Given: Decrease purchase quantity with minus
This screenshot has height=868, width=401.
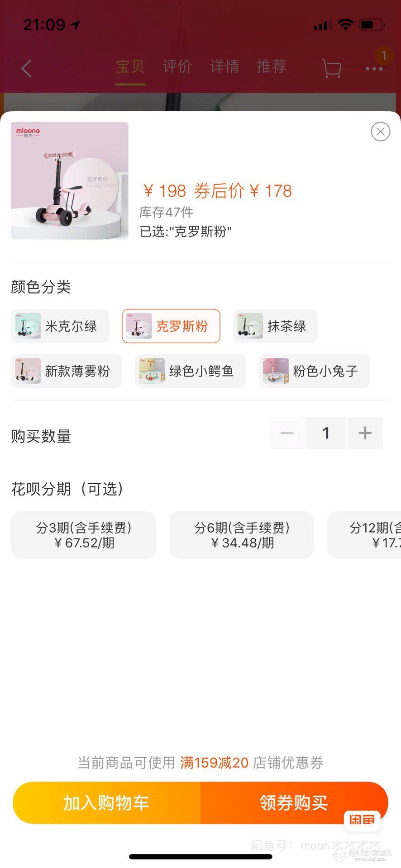Looking at the screenshot, I should pyautogui.click(x=287, y=433).
